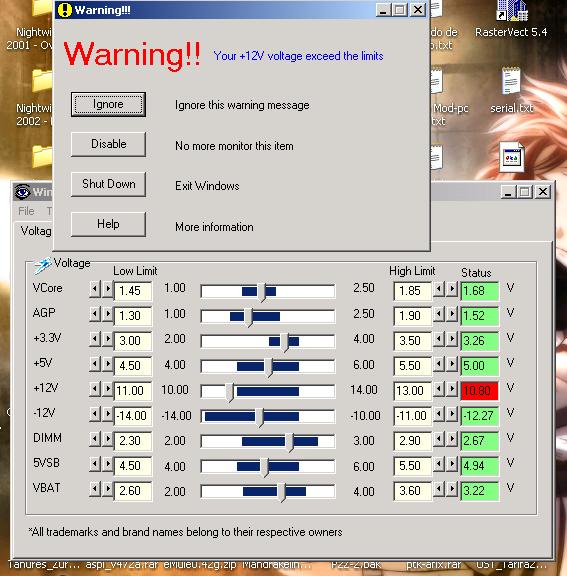567x576 pixels.
Task: Increase the +12V high limit with right arrow
Action: 452,389
